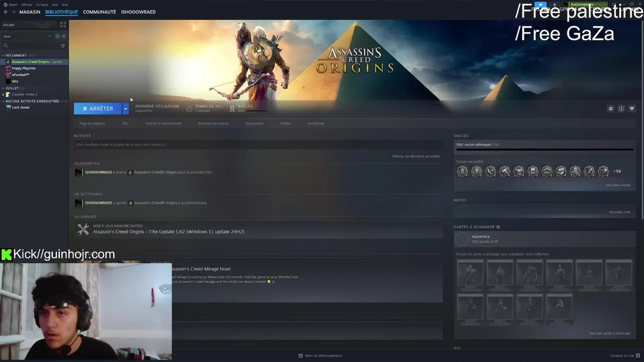Click the Steam logo icon
Viewport: 644px width, 362px height.
(x=5, y=5)
